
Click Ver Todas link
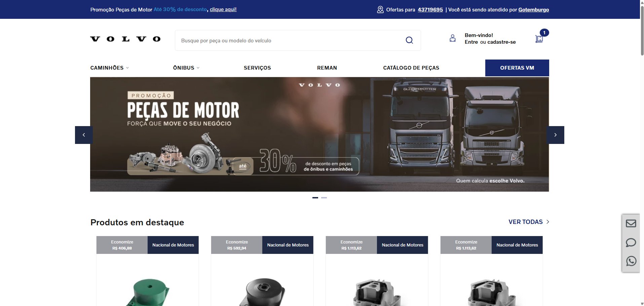point(525,222)
